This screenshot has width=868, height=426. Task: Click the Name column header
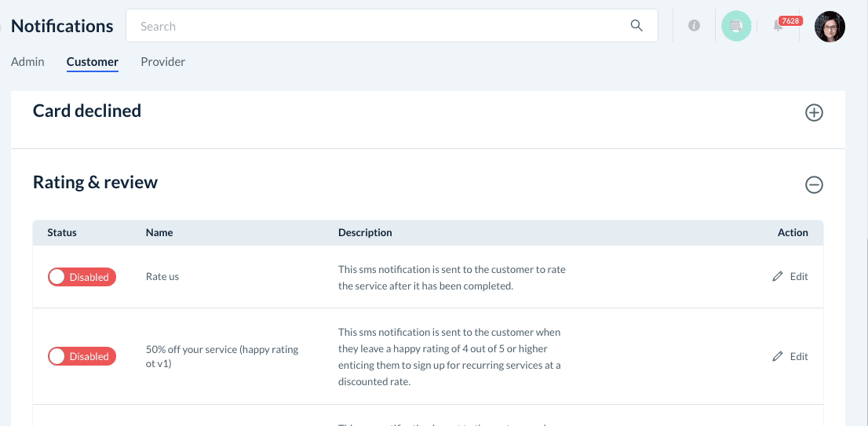pyautogui.click(x=159, y=232)
